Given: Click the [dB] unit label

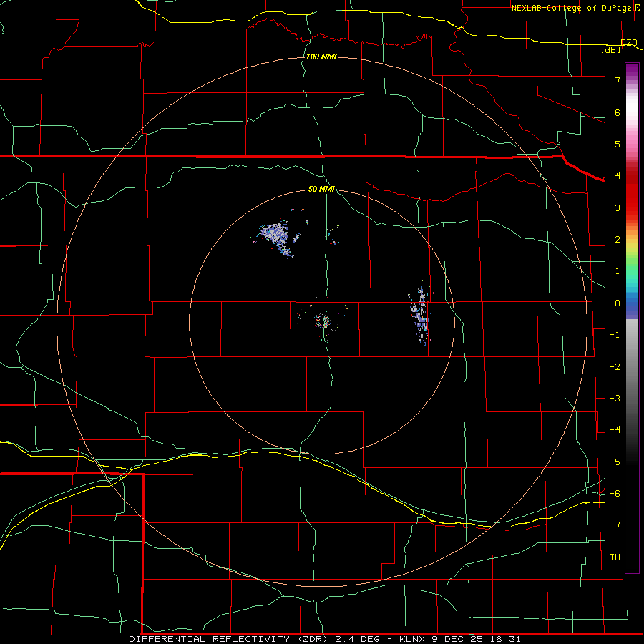Looking at the screenshot, I should pos(611,49).
